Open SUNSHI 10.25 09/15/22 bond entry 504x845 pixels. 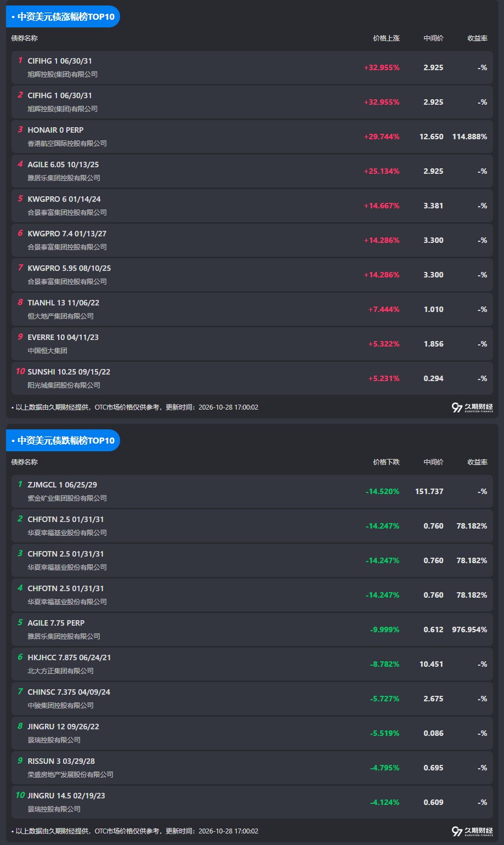pos(252,378)
